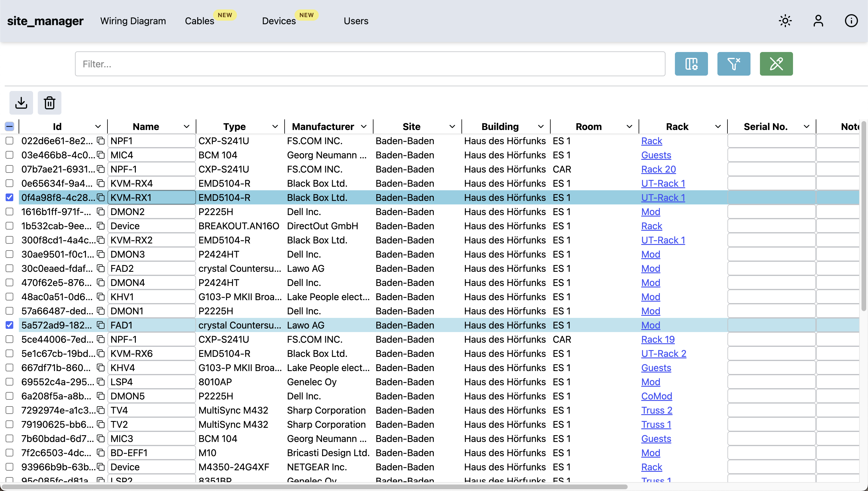Viewport: 868px width, 491px height.
Task: Go to the Wiring Diagram page
Action: (x=133, y=21)
